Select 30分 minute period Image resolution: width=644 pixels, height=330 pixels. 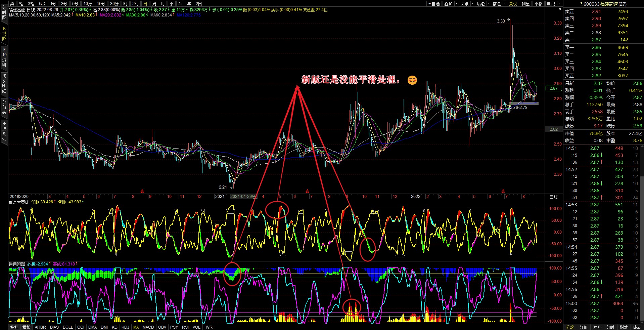pyautogui.click(x=114, y=4)
